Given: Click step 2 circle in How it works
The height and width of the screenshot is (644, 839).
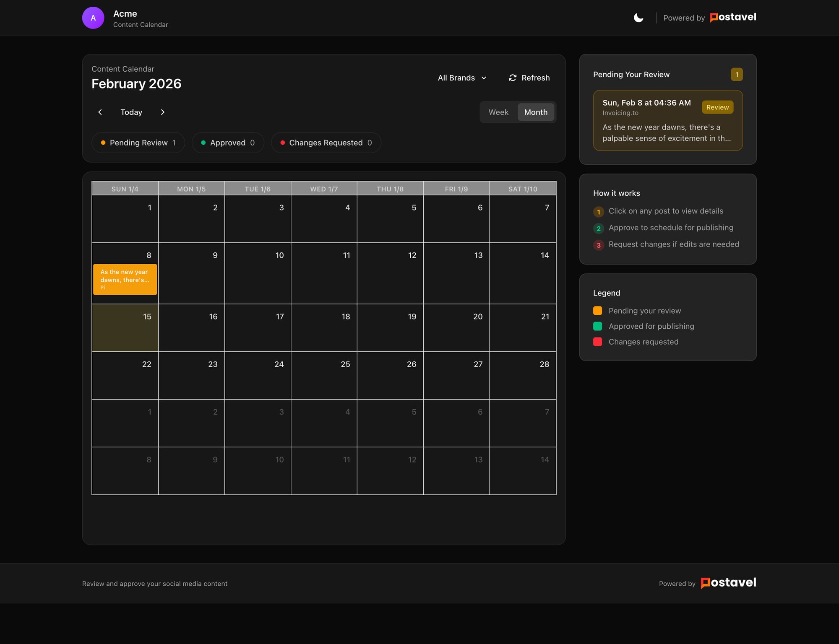Looking at the screenshot, I should click(599, 229).
